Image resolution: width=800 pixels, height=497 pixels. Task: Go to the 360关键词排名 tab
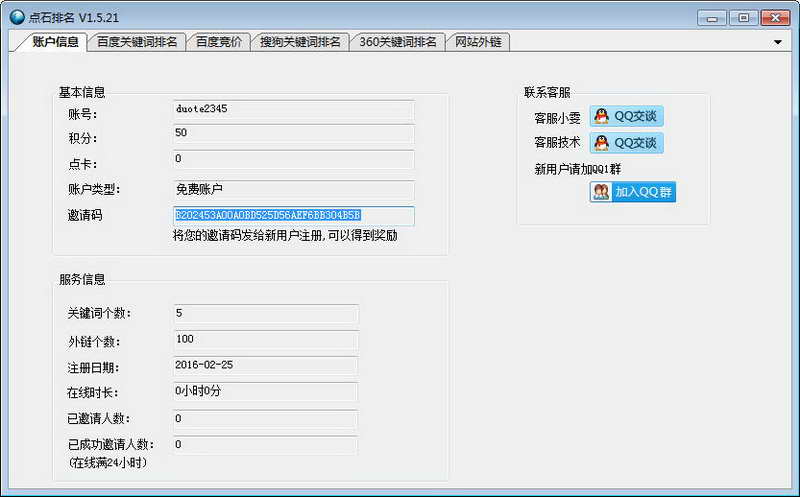coord(397,42)
